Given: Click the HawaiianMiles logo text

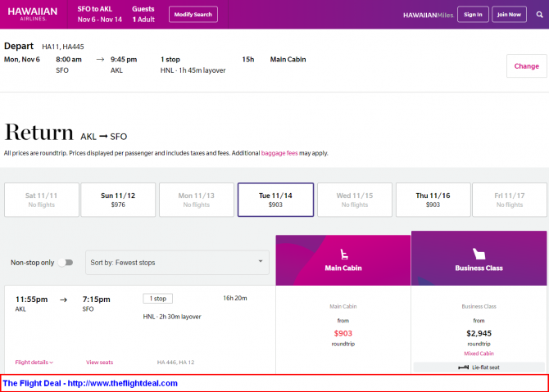Looking at the screenshot, I should point(429,15).
